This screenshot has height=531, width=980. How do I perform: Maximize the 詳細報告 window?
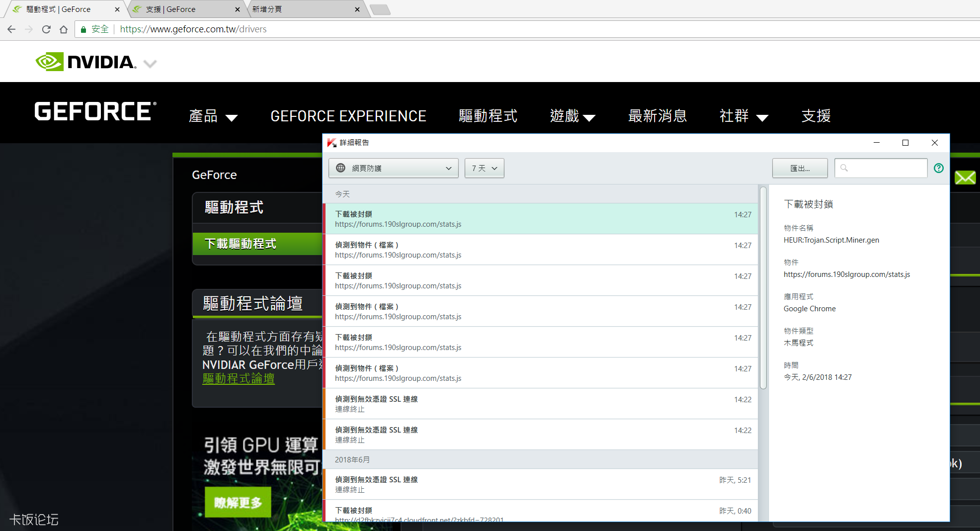click(905, 143)
